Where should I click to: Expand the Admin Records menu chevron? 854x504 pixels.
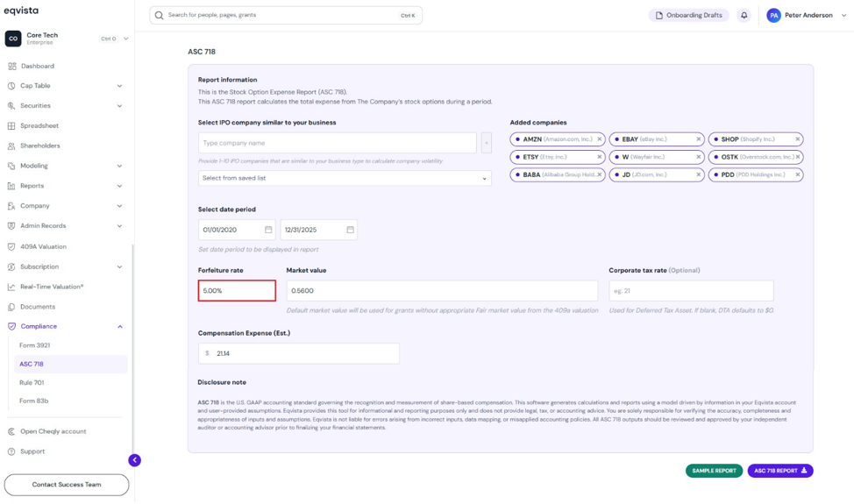pos(120,226)
